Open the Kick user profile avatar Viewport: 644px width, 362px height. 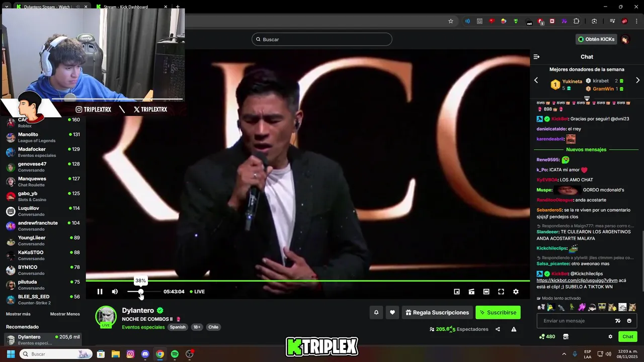(625, 39)
